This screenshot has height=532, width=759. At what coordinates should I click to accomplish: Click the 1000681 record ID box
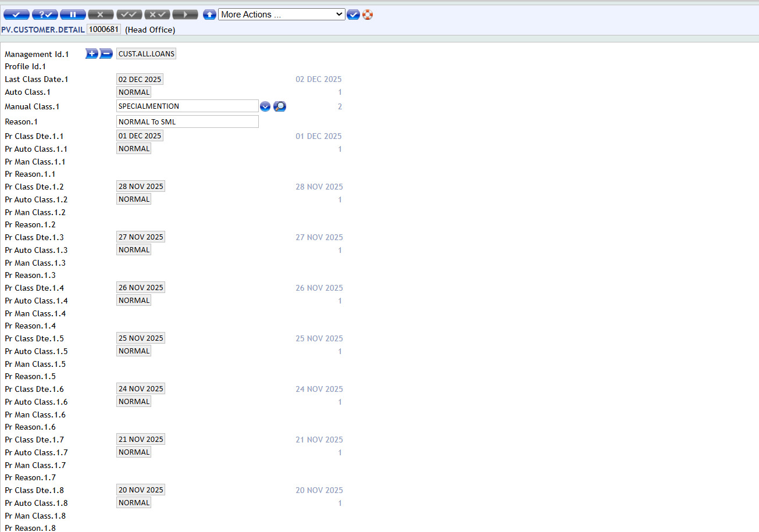(104, 29)
